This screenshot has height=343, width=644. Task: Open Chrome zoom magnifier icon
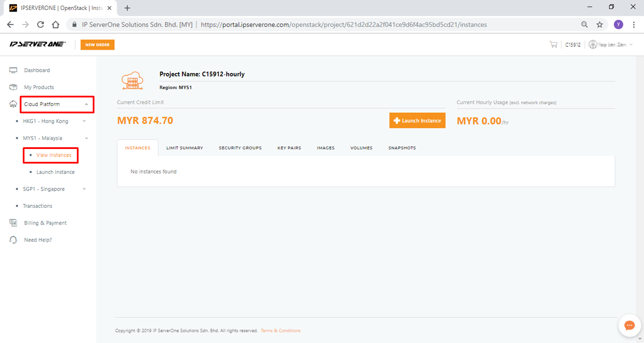[584, 24]
